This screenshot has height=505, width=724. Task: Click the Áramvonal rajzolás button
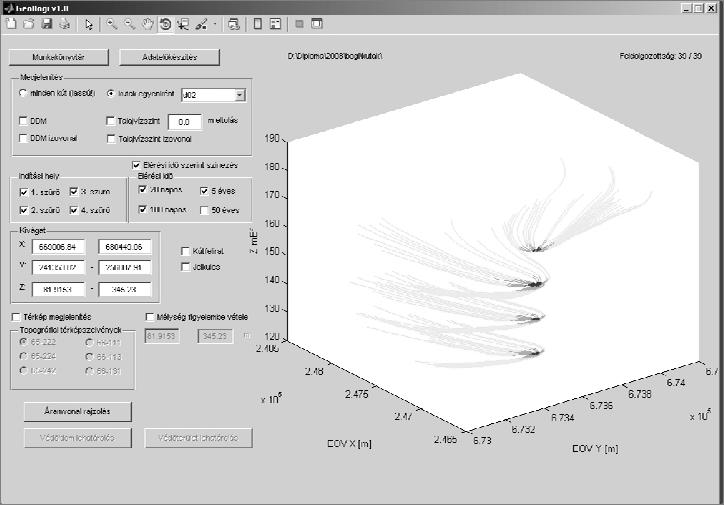(78, 411)
